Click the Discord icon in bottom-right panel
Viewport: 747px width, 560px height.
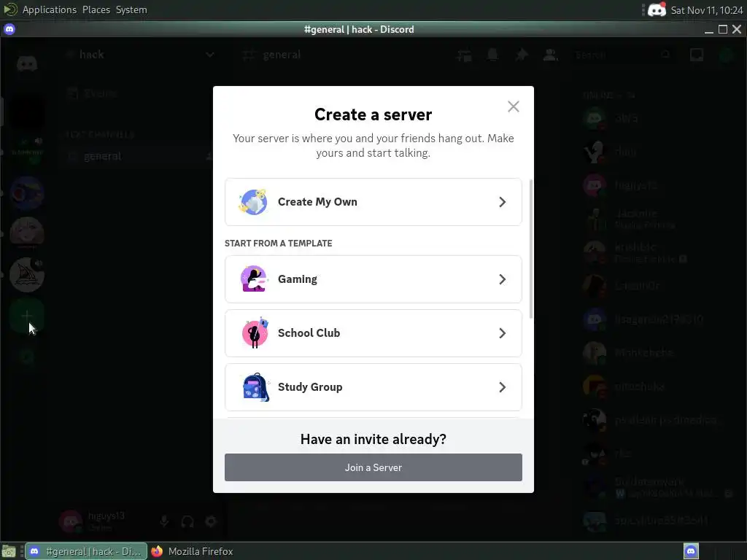click(691, 551)
